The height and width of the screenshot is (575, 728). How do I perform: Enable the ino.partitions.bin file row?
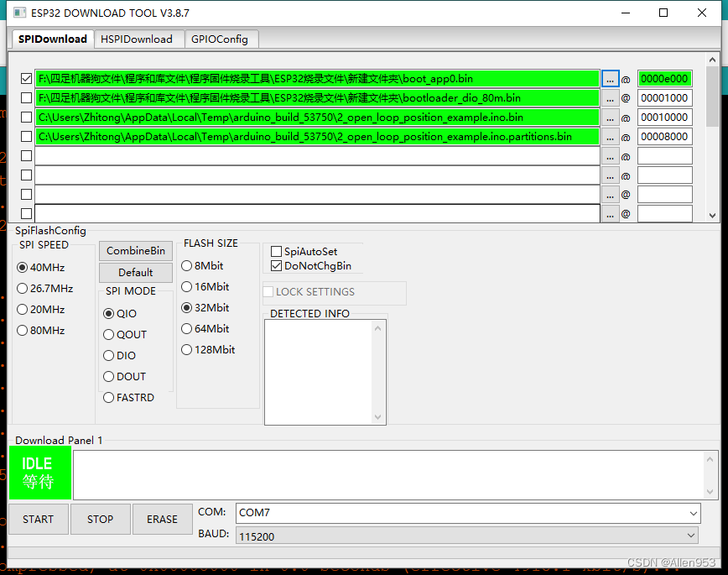(27, 137)
